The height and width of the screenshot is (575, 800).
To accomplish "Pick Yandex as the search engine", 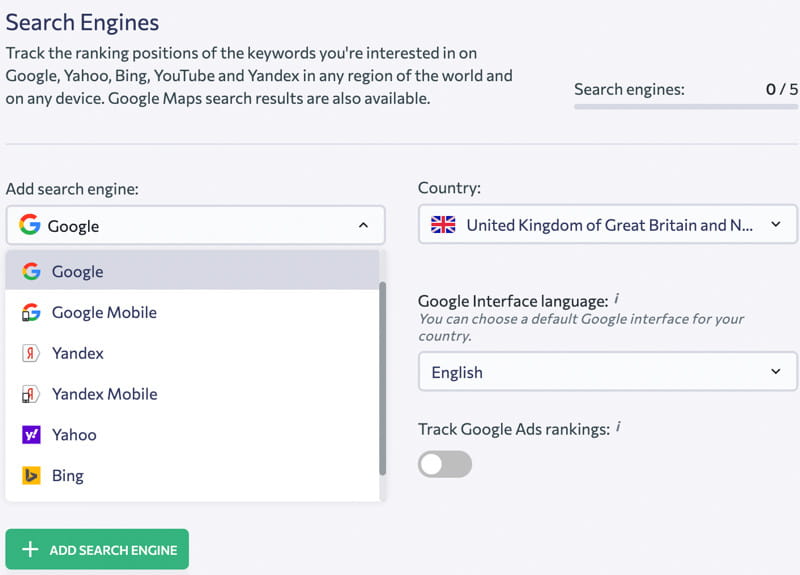I will 192,353.
